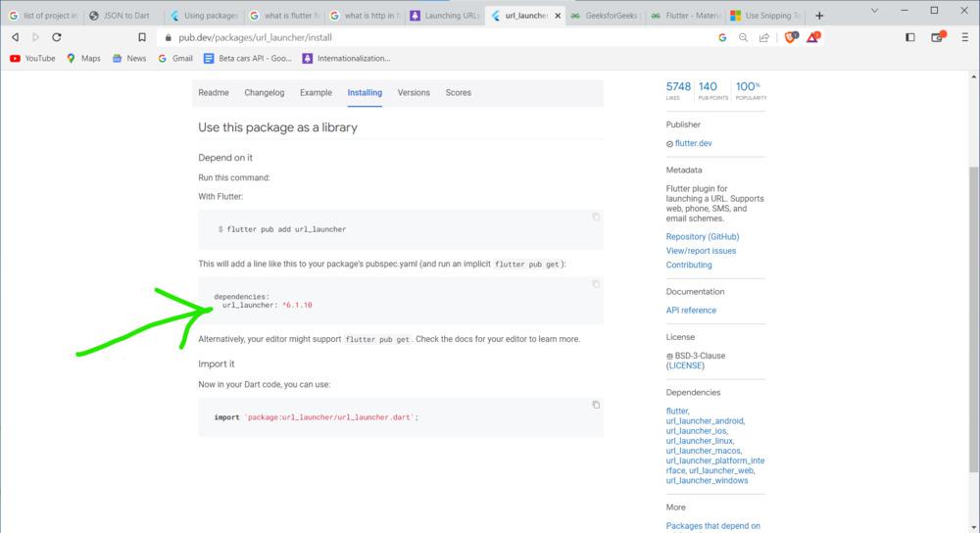
Task: Copy the import statement snippet
Action: (x=596, y=405)
